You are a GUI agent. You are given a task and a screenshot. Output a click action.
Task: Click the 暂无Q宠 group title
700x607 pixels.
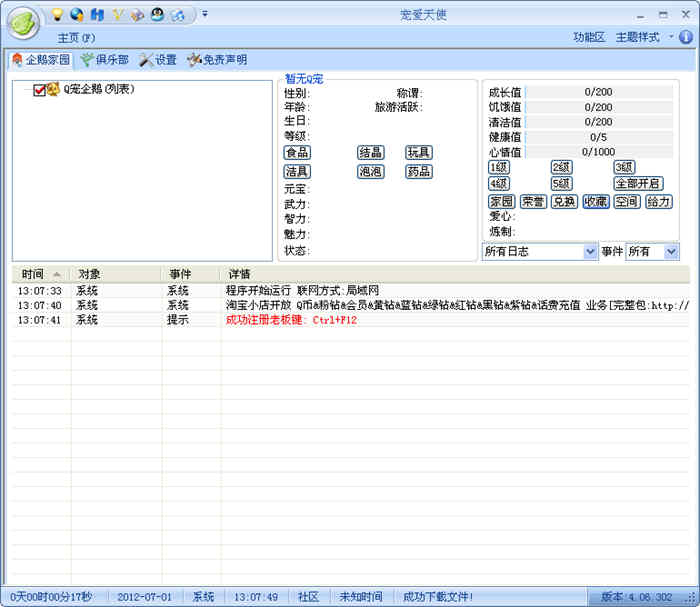point(304,79)
